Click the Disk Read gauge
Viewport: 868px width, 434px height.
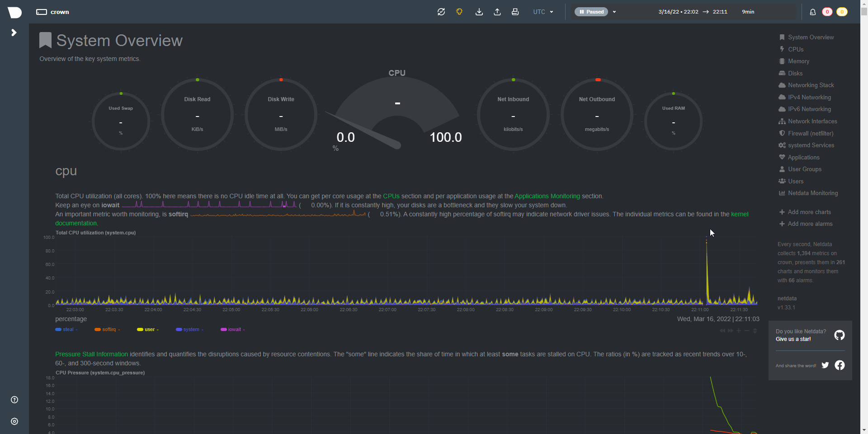tap(197, 114)
